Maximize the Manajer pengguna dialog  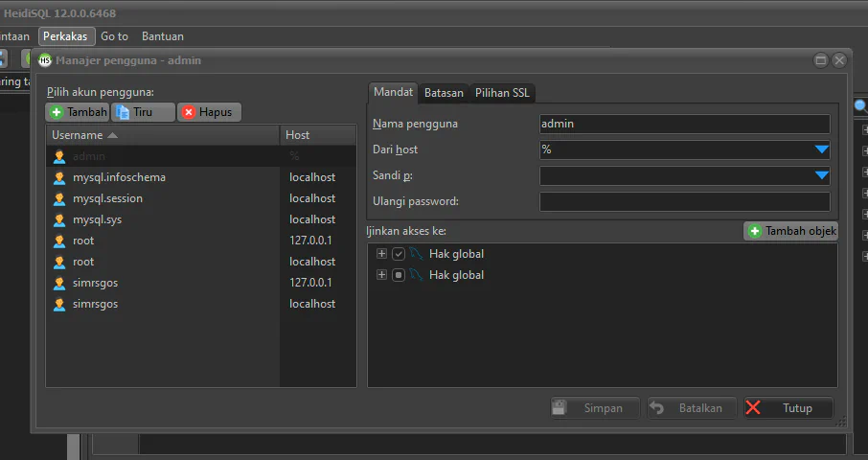pos(821,60)
